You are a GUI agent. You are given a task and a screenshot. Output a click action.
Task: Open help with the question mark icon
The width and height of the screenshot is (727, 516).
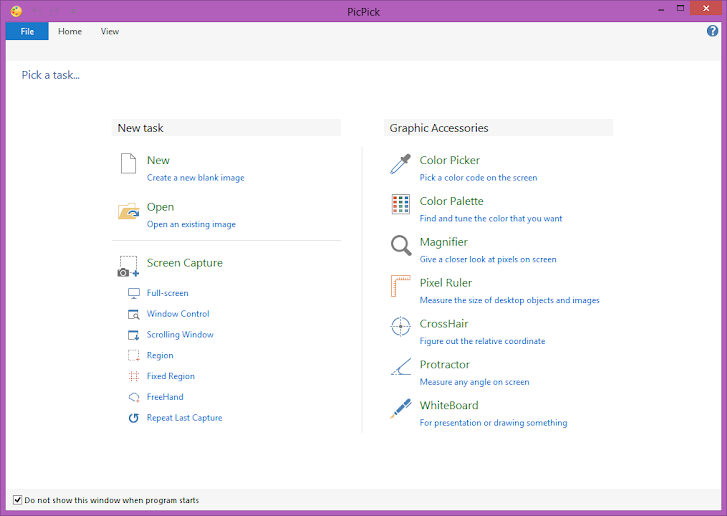click(712, 31)
